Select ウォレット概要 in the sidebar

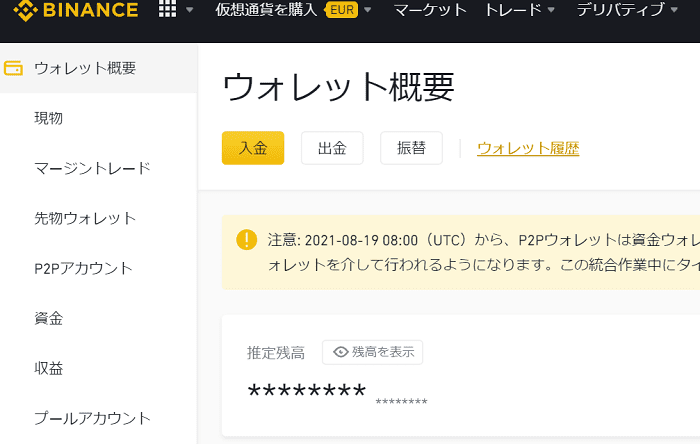[x=99, y=68]
